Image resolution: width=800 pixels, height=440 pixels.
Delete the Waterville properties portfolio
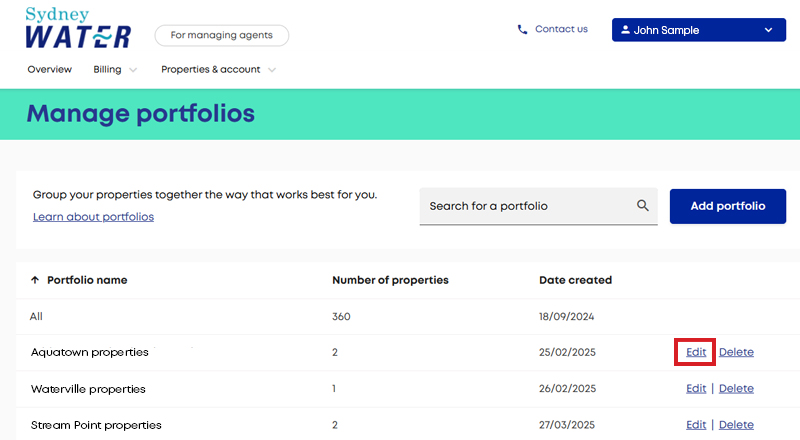[736, 388]
